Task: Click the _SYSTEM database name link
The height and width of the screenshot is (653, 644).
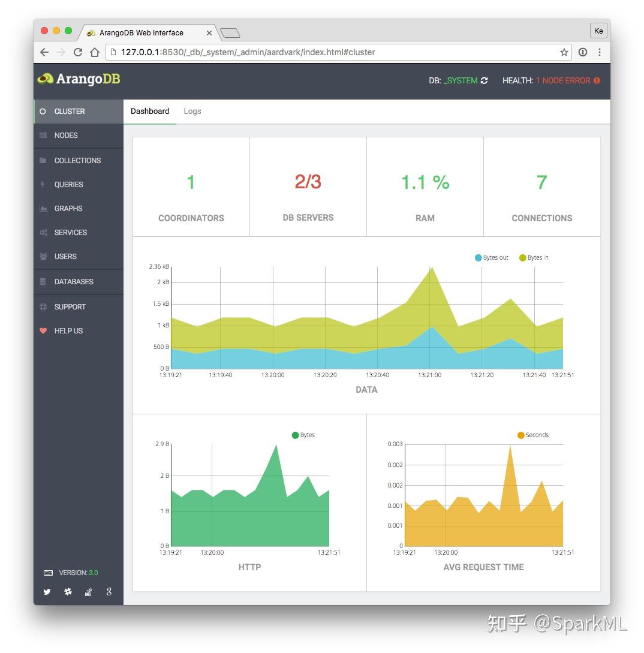Action: click(x=461, y=81)
